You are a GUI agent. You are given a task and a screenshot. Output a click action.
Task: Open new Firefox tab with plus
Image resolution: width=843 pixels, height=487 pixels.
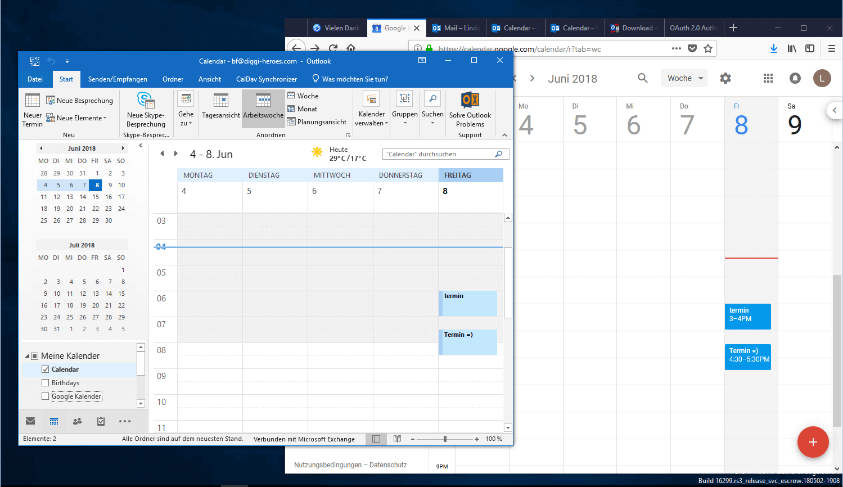[733, 27]
